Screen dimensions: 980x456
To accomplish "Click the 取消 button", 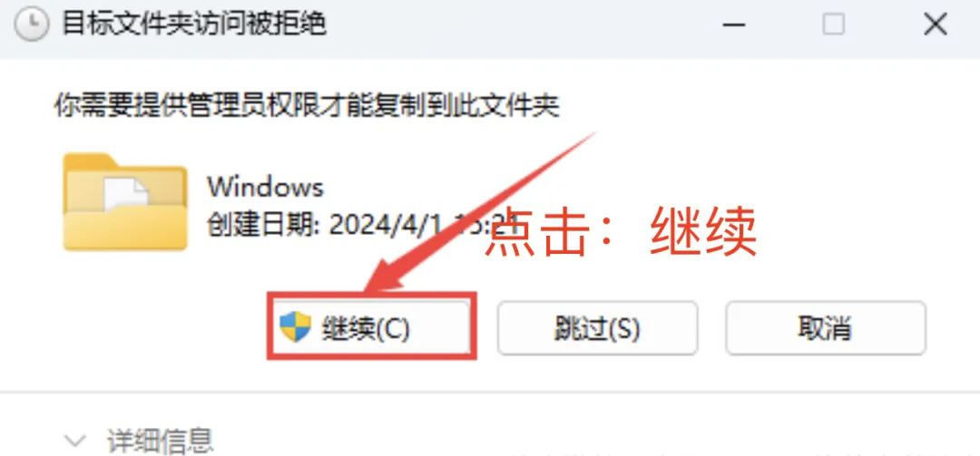I will click(825, 328).
